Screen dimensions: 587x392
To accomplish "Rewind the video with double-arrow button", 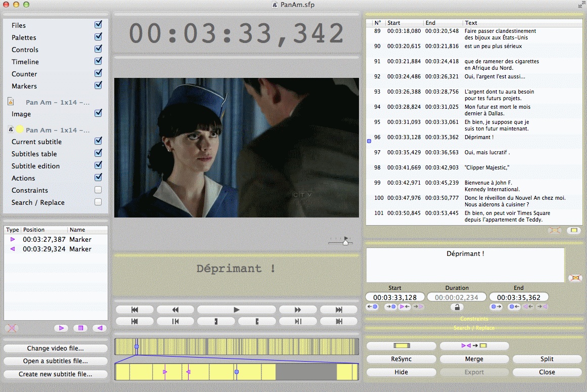I will point(175,310).
